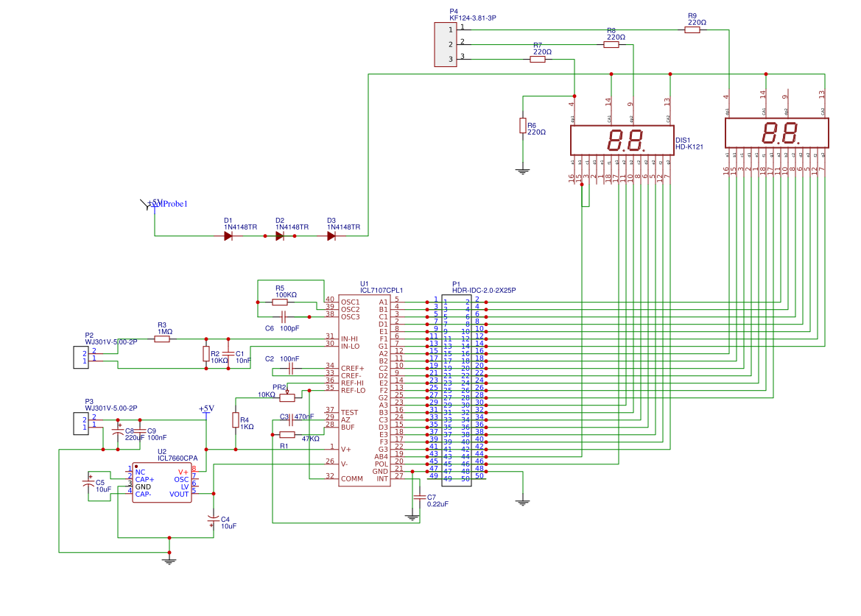The width and height of the screenshot is (861, 616).
Task: Click the 'HDR-IDC-2.0-2X25P' label
Action: point(484,291)
